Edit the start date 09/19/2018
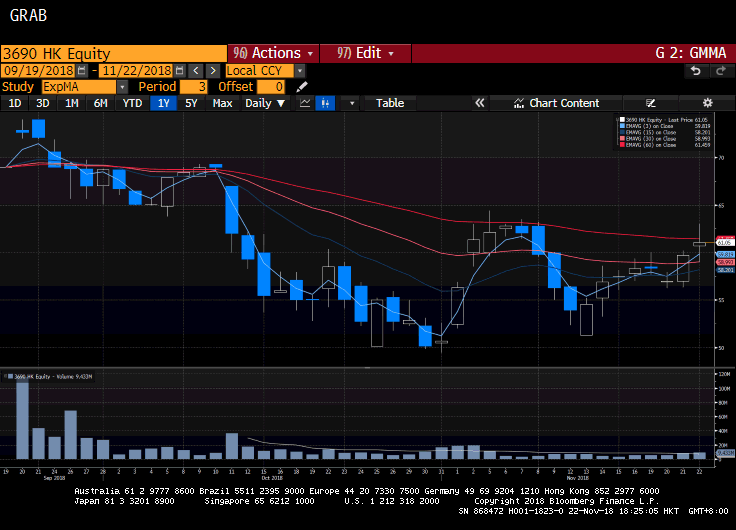Screen dimensions: 736x530 point(38,71)
